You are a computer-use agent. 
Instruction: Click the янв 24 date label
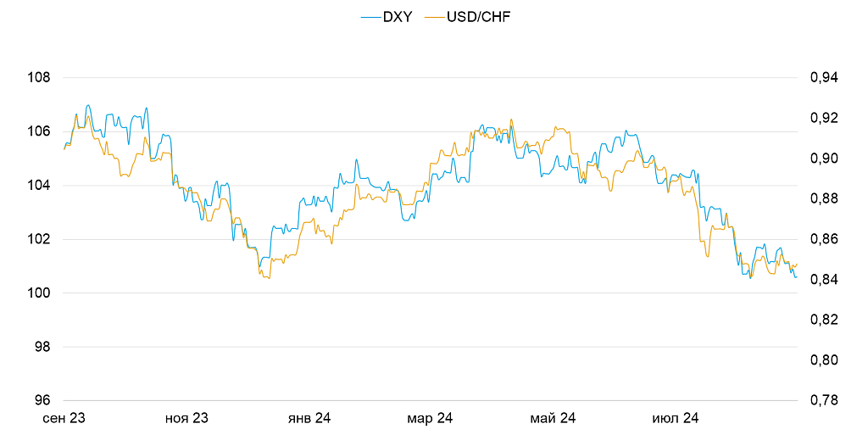(309, 419)
